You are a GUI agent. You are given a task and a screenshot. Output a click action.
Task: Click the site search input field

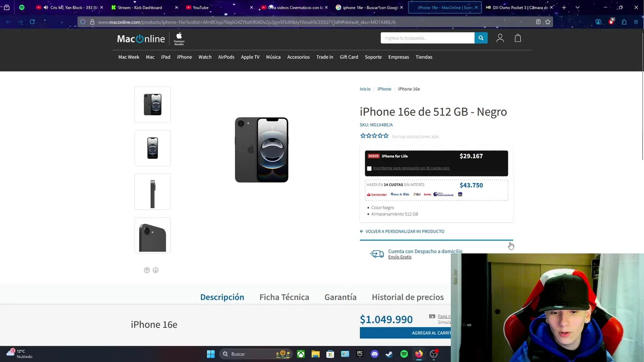pyautogui.click(x=427, y=38)
